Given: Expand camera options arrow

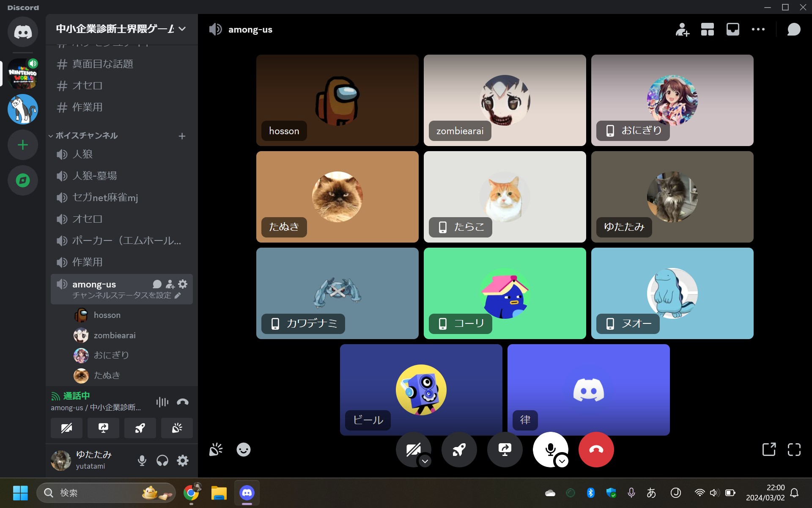Looking at the screenshot, I should click(425, 461).
